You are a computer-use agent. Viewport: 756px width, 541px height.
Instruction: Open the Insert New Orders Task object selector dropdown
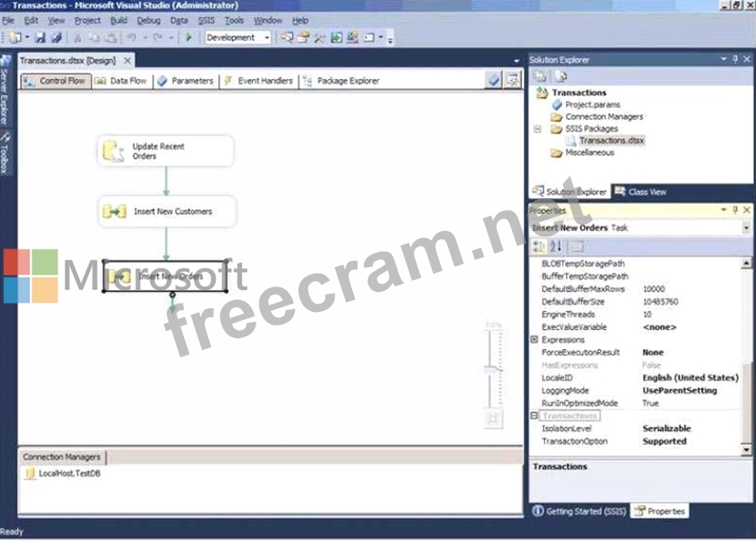(746, 228)
